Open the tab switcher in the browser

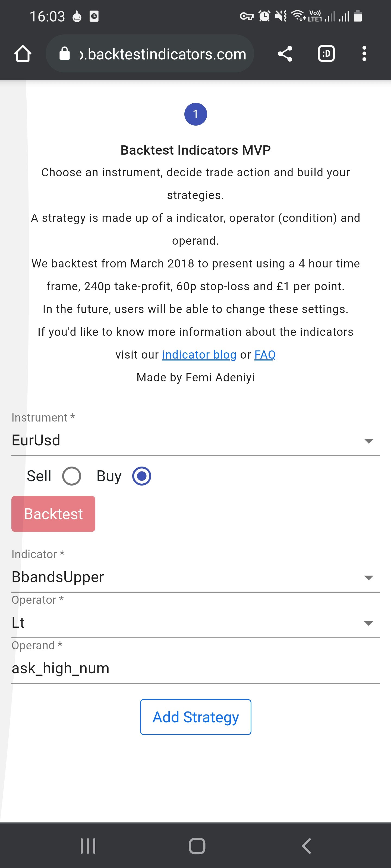[x=326, y=53]
